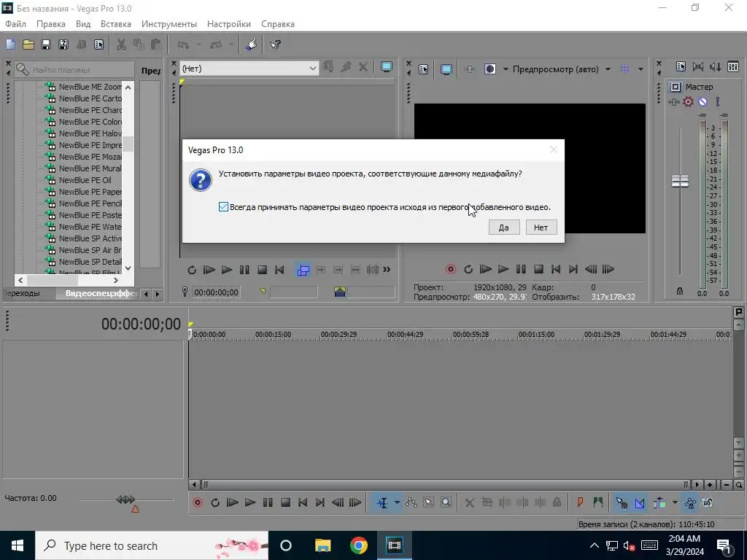Open the Настройки menu

pos(228,24)
